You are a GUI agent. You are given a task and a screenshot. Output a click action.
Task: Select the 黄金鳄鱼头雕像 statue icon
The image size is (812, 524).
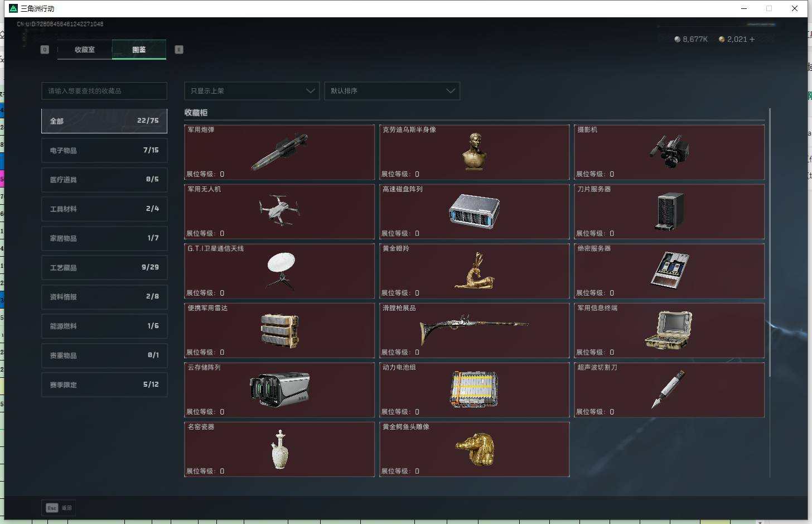click(x=474, y=449)
